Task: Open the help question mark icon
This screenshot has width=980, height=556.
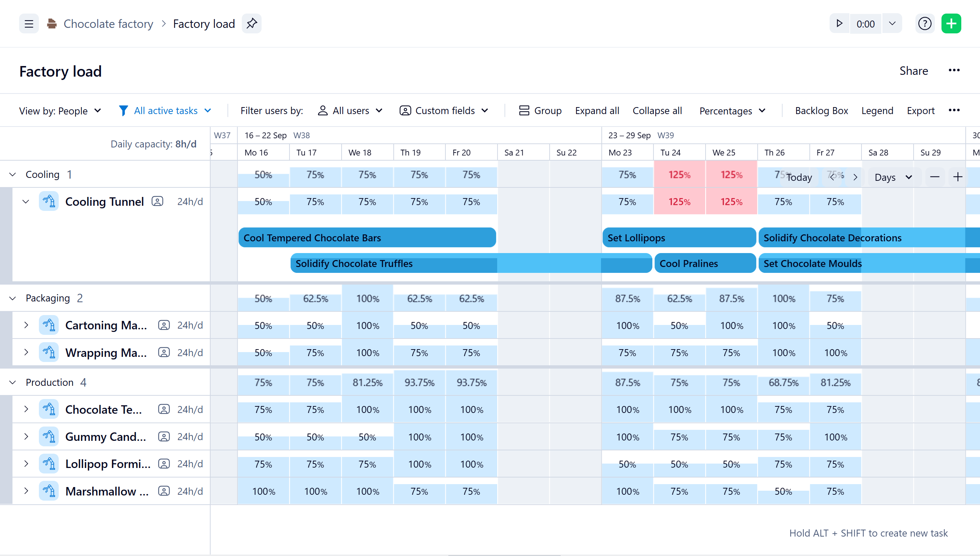Action: click(x=925, y=24)
